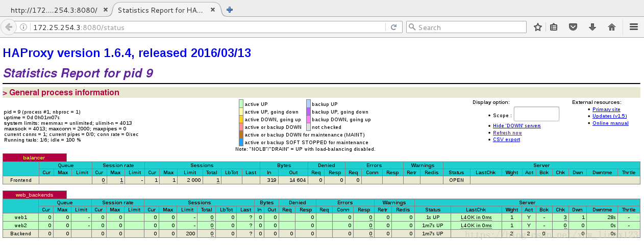This screenshot has height=245, width=644.
Task: Switch to the http://172...254.3:8080/ tab
Action: [54, 10]
